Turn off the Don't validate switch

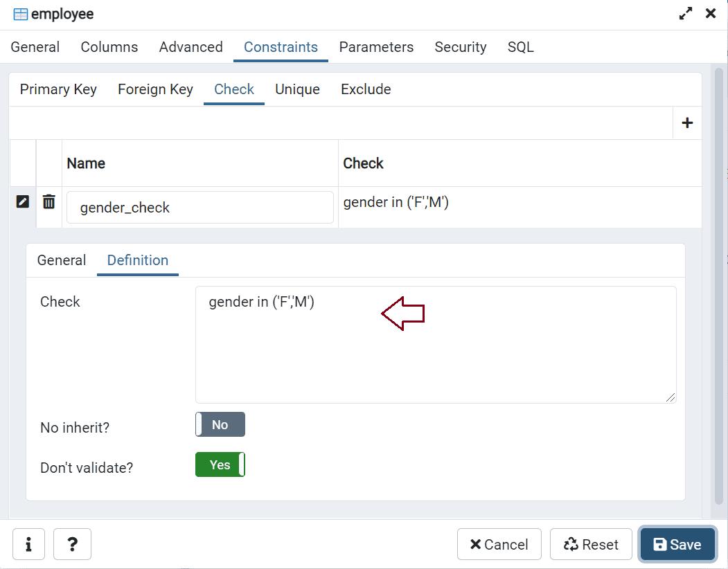[220, 465]
